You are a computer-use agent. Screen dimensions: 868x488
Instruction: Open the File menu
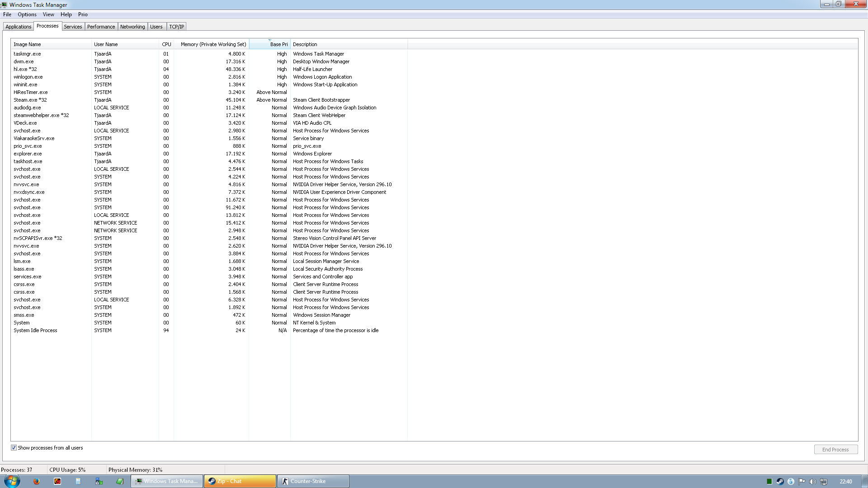(x=7, y=14)
